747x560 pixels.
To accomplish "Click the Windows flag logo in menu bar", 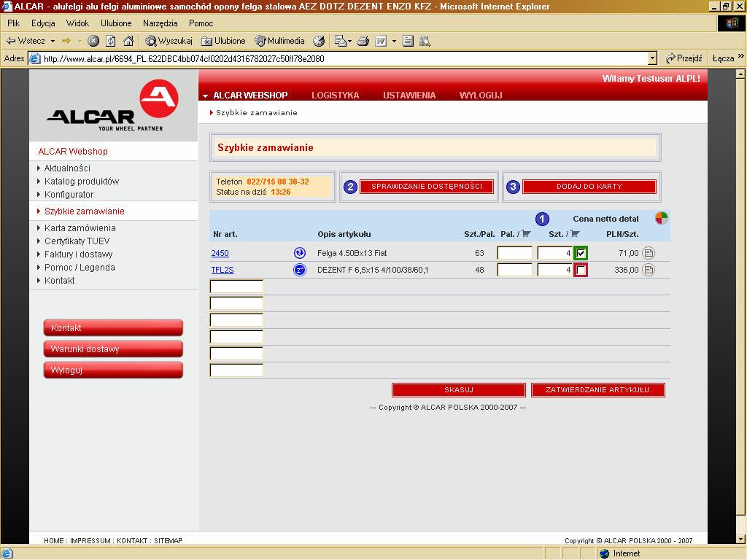I will click(x=731, y=23).
